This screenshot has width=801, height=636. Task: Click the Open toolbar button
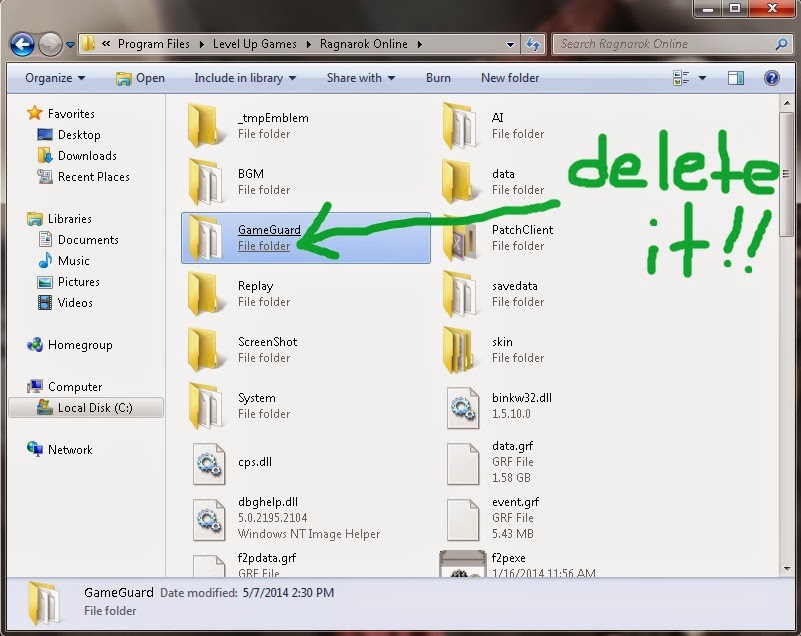[140, 78]
